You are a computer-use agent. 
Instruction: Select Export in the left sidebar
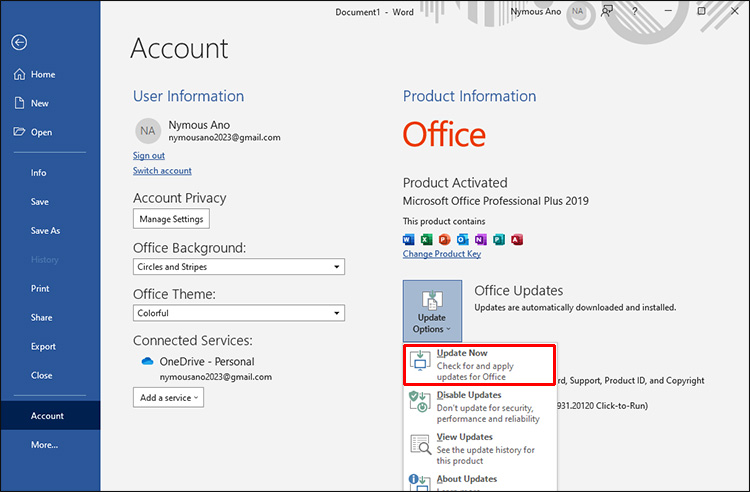(43, 347)
